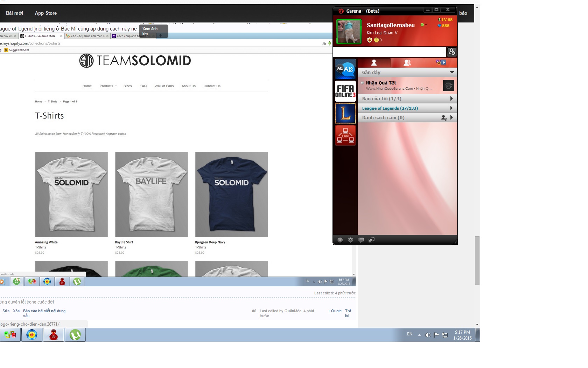This screenshot has height=368, width=588.
Task: Launch FIFA Online 3 from the Garena sidebar
Action: tap(345, 91)
